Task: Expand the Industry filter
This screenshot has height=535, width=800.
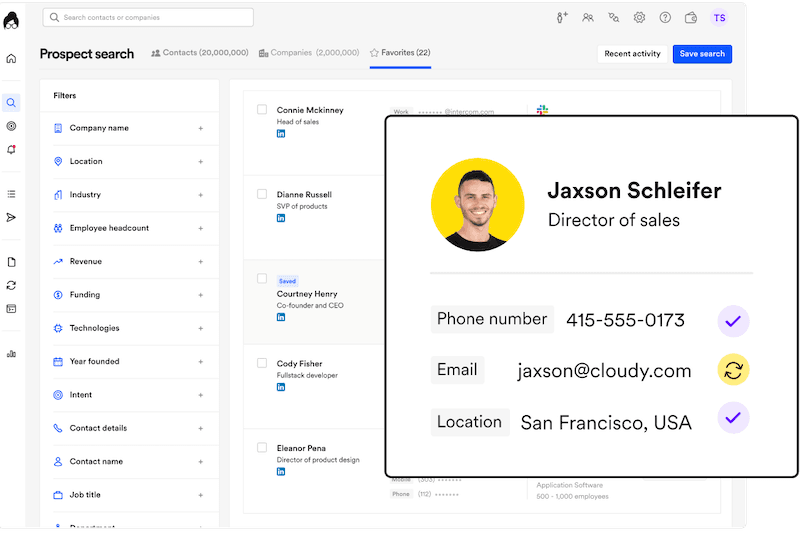Action: coord(200,195)
